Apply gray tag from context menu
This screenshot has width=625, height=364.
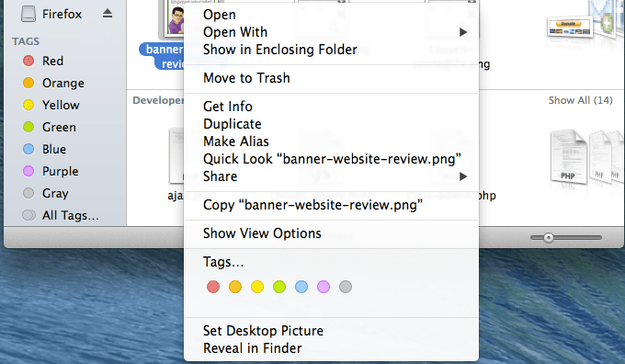point(346,287)
